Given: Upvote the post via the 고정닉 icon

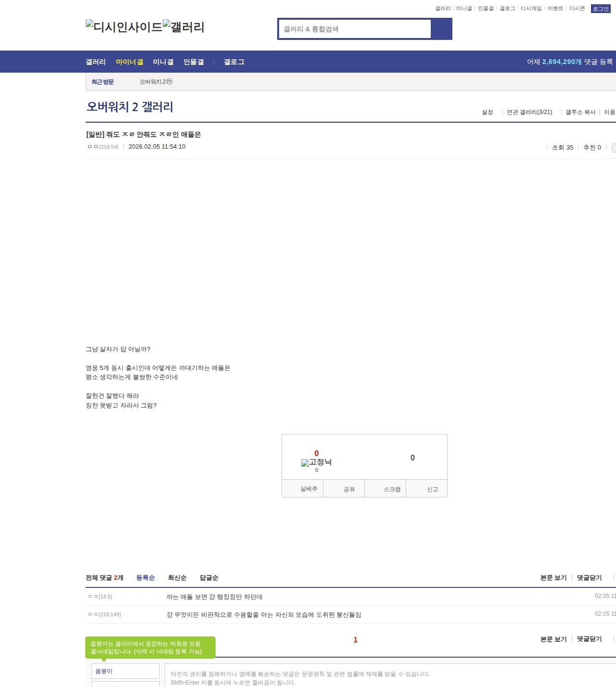Looking at the screenshot, I should coord(316,462).
